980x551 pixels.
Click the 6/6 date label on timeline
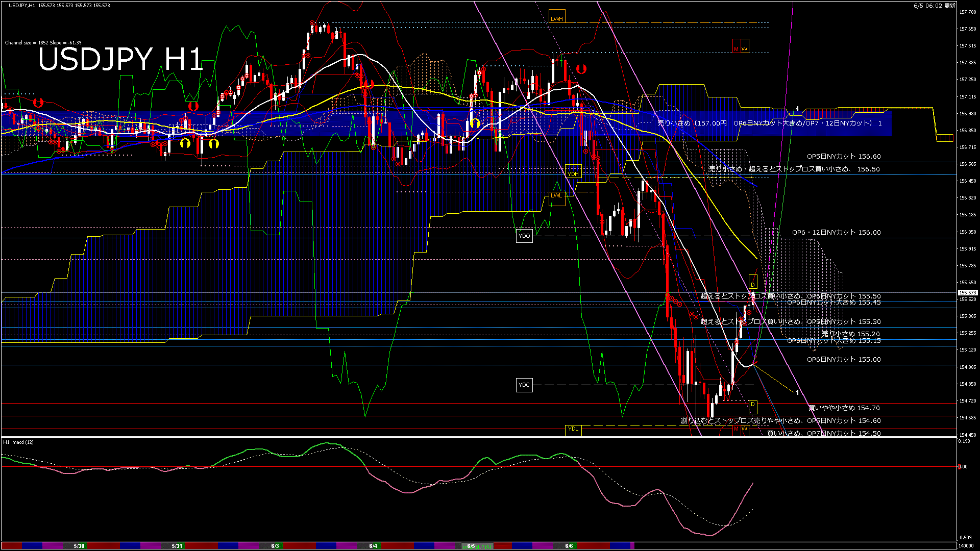click(x=569, y=546)
